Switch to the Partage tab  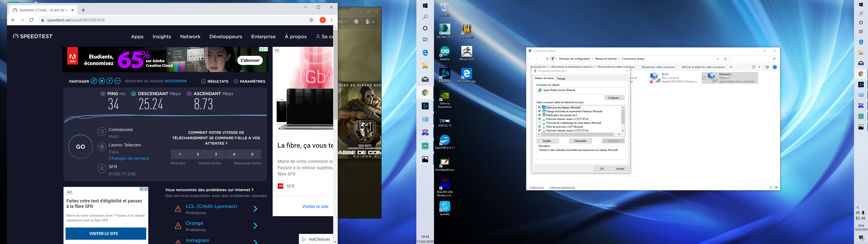click(x=561, y=79)
